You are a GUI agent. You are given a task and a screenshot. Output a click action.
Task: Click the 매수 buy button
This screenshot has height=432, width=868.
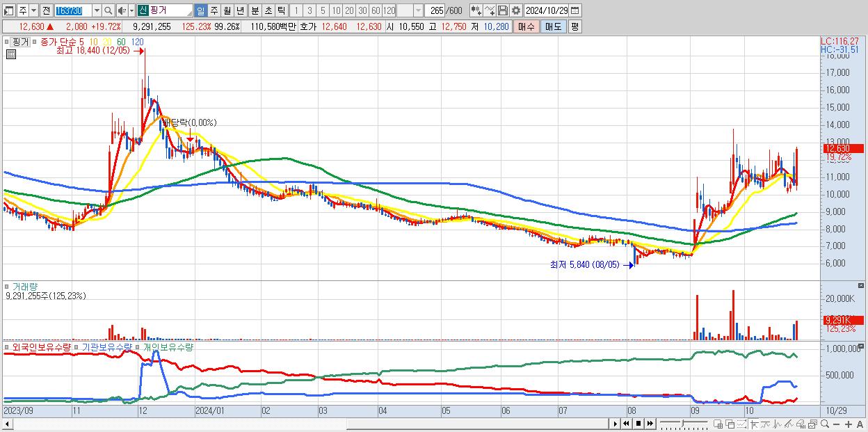[x=527, y=26]
